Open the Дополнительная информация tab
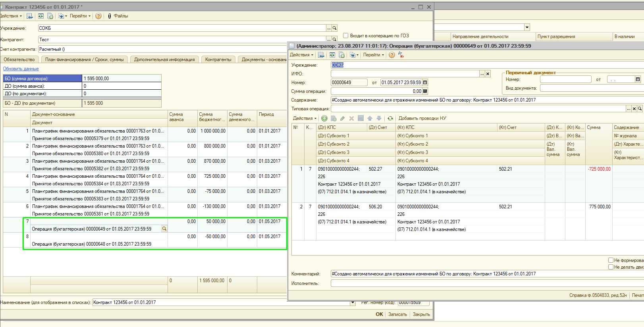Image resolution: width=644 pixels, height=327 pixels. pos(164,60)
